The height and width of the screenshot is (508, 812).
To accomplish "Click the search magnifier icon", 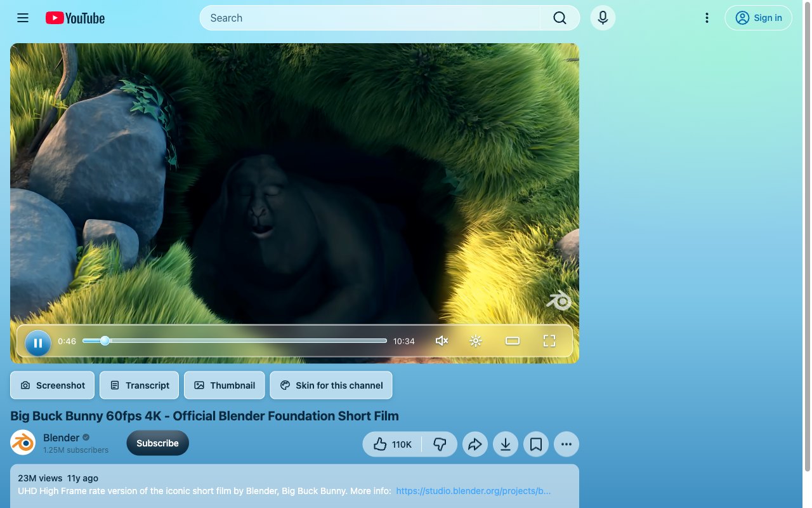I will pyautogui.click(x=560, y=18).
